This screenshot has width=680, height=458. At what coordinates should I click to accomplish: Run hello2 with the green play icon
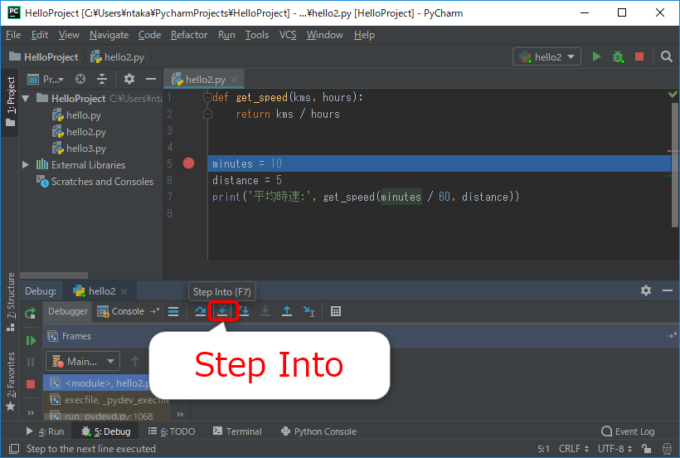(x=597, y=57)
